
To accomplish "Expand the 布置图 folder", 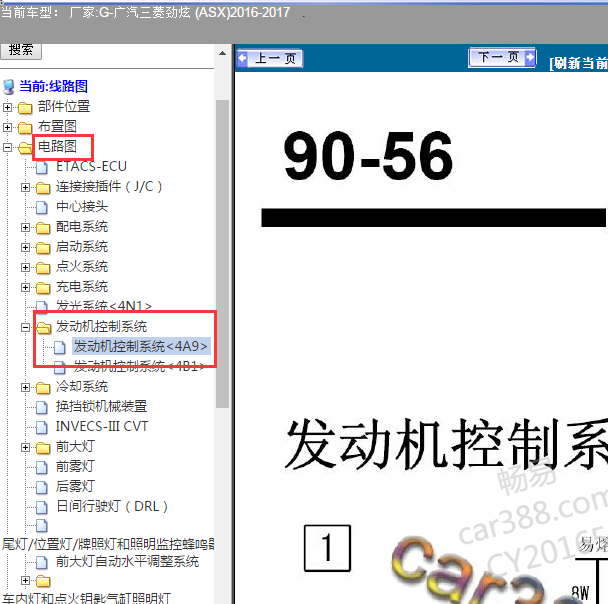I will coord(7,127).
